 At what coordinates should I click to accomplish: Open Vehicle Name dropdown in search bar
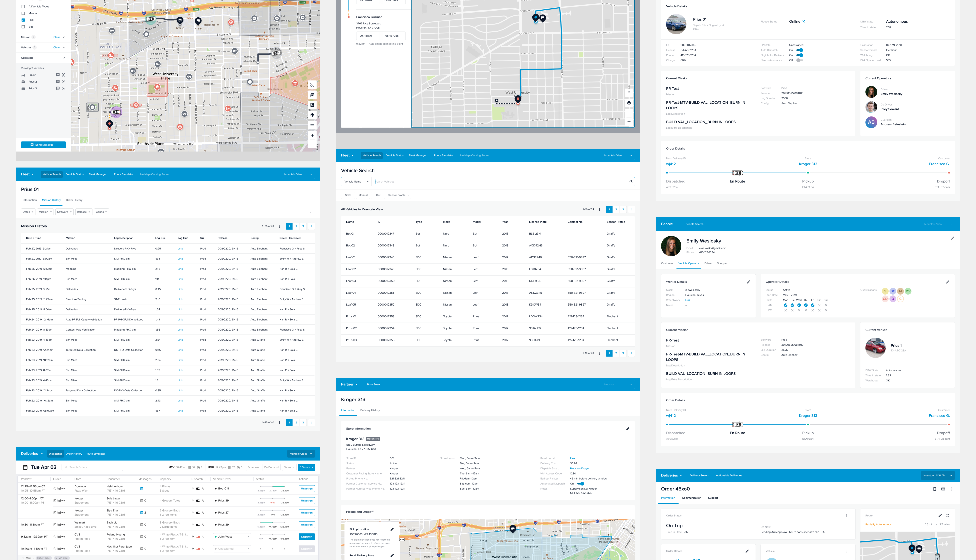[x=356, y=182]
